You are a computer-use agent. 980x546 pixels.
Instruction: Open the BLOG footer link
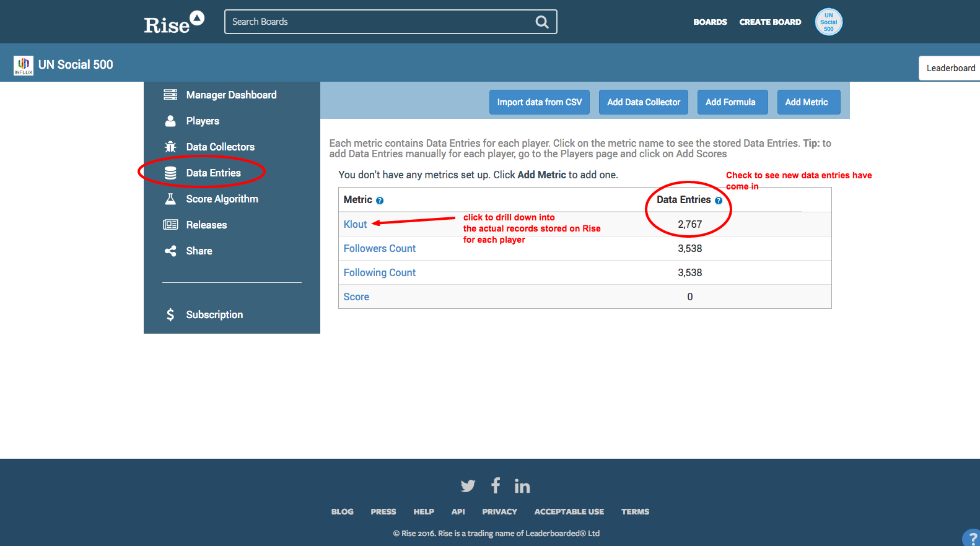tap(343, 511)
